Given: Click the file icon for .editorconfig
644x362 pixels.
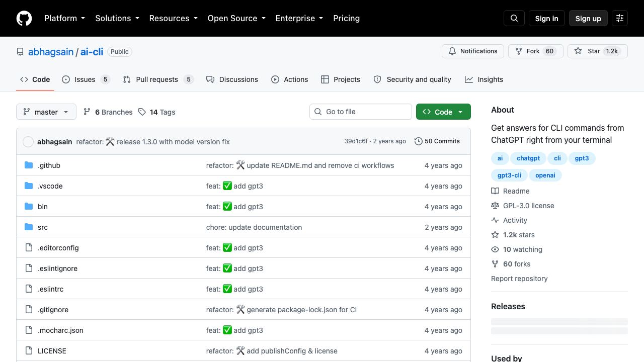Looking at the screenshot, I should pos(29,248).
